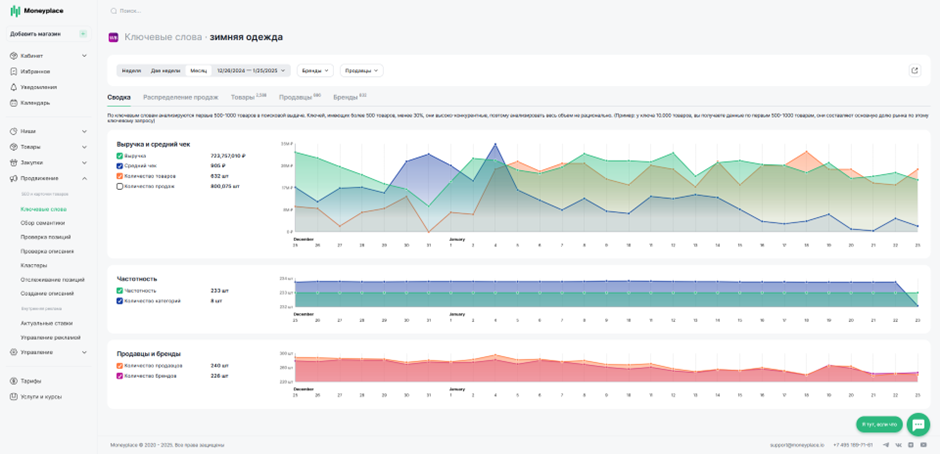
Task: Open the date range dropdown
Action: pos(251,70)
